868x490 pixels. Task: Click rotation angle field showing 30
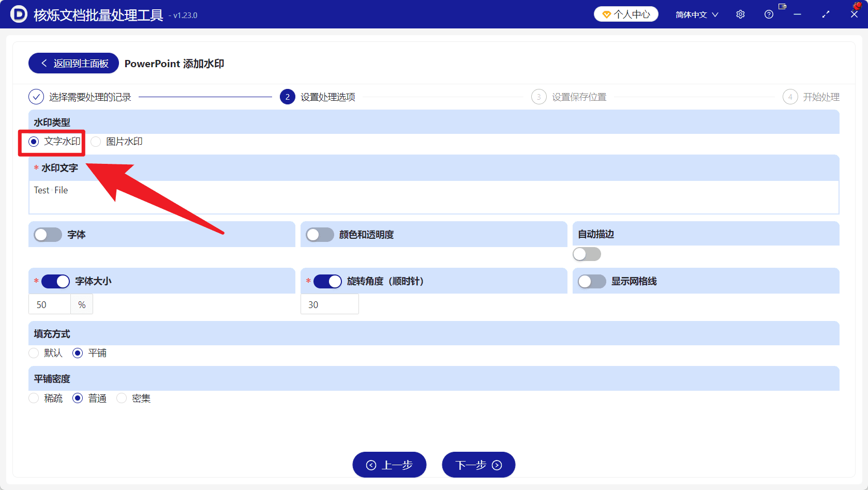(x=330, y=304)
